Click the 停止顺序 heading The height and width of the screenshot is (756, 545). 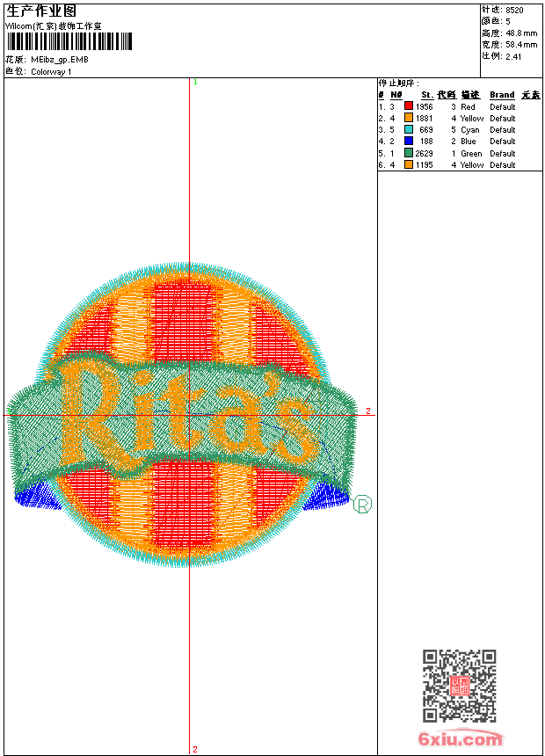click(398, 84)
